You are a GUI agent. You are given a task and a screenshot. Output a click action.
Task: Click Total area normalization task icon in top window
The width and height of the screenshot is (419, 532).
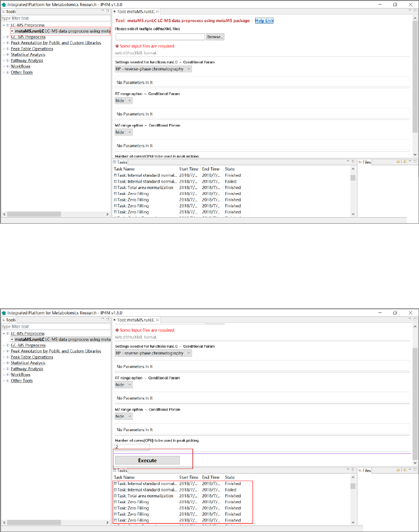115,187
